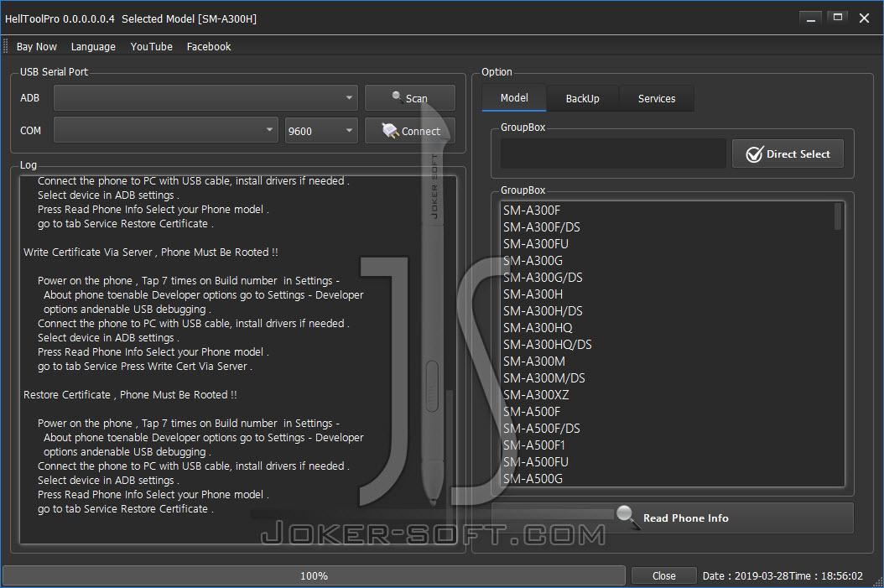Click inside the Log text area
This screenshot has height=588, width=884.
point(238,360)
